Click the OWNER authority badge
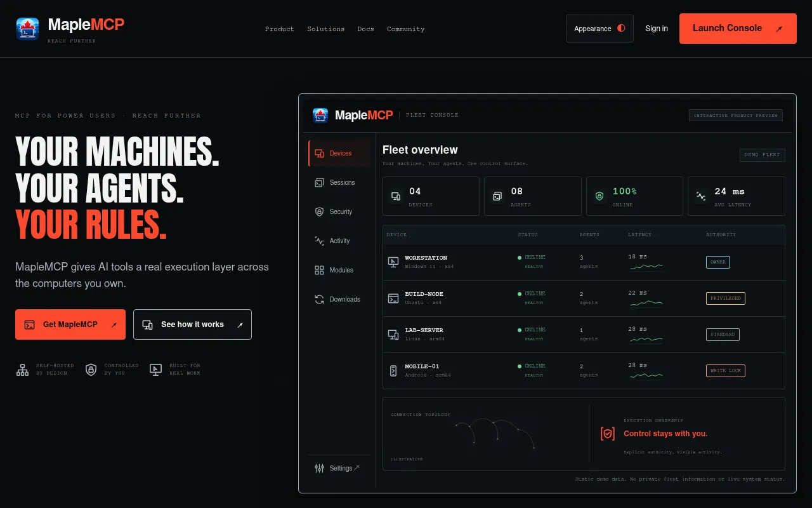 [718, 262]
